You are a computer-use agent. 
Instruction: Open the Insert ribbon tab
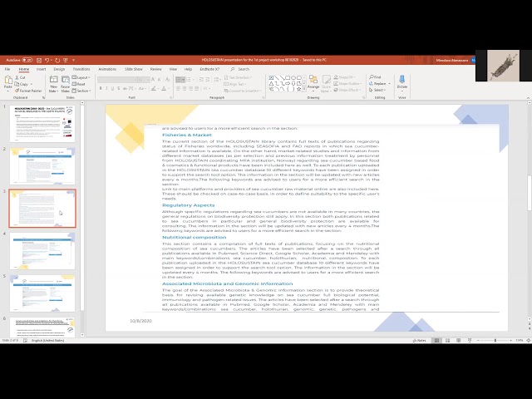click(42, 69)
